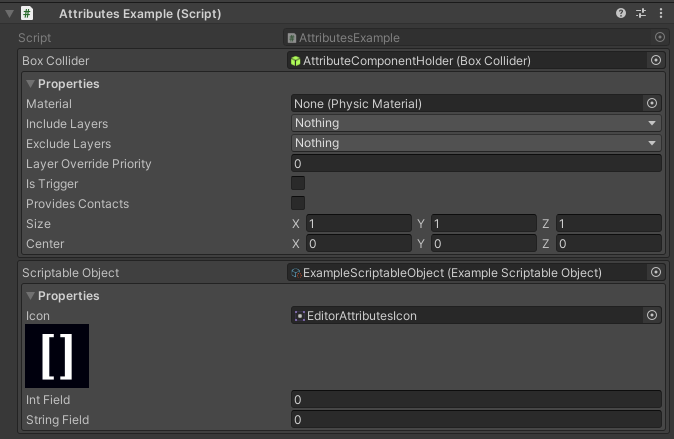Click the Center Y input field
This screenshot has height=439, width=674.
[484, 244]
